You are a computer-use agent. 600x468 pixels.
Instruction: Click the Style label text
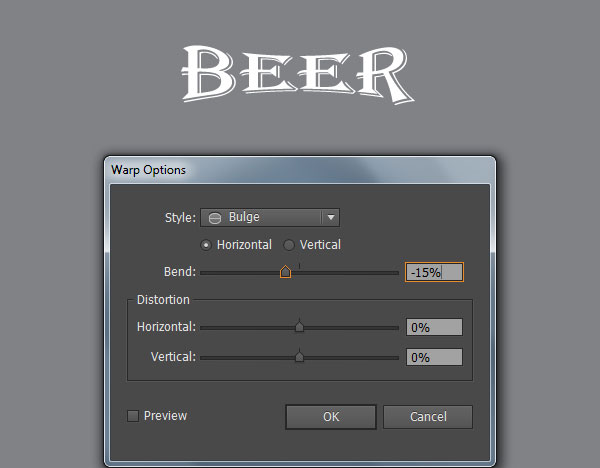(180, 218)
